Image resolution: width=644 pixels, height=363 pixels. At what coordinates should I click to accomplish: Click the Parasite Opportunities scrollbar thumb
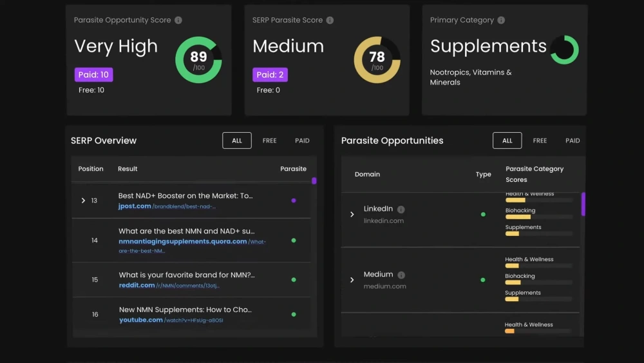click(x=583, y=204)
